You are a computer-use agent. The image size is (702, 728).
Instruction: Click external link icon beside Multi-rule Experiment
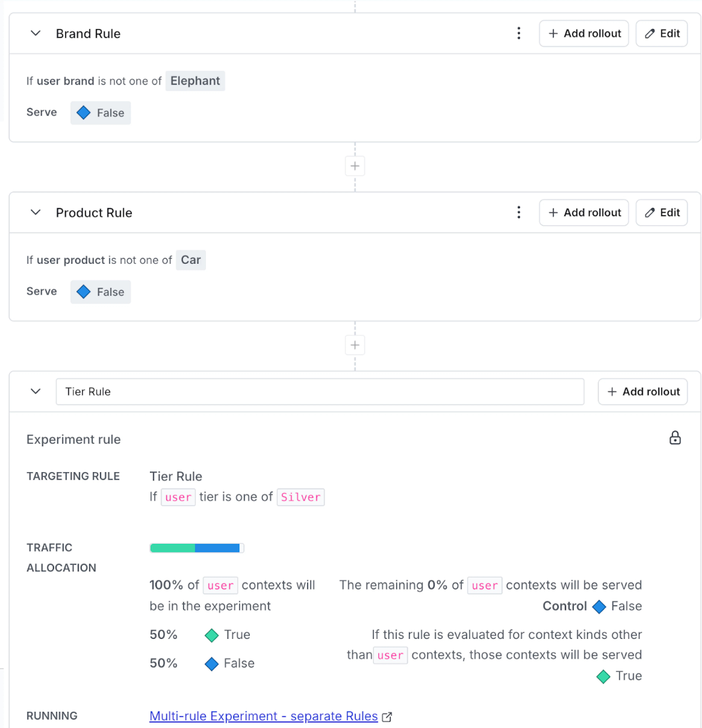coord(387,716)
